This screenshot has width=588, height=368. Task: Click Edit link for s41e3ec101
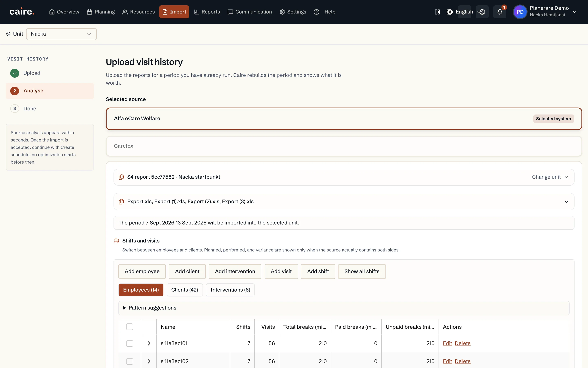tap(447, 343)
